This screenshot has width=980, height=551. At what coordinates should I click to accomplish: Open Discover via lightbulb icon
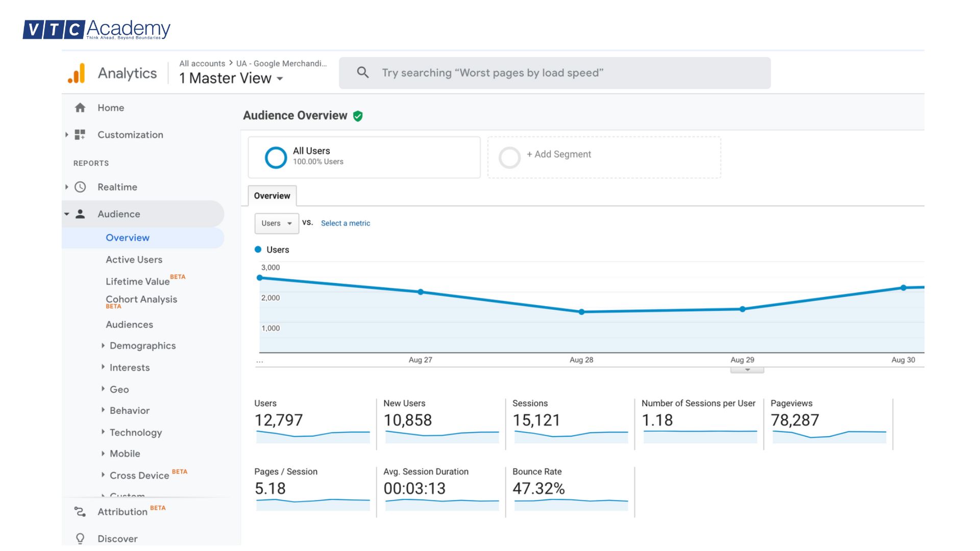(x=80, y=538)
